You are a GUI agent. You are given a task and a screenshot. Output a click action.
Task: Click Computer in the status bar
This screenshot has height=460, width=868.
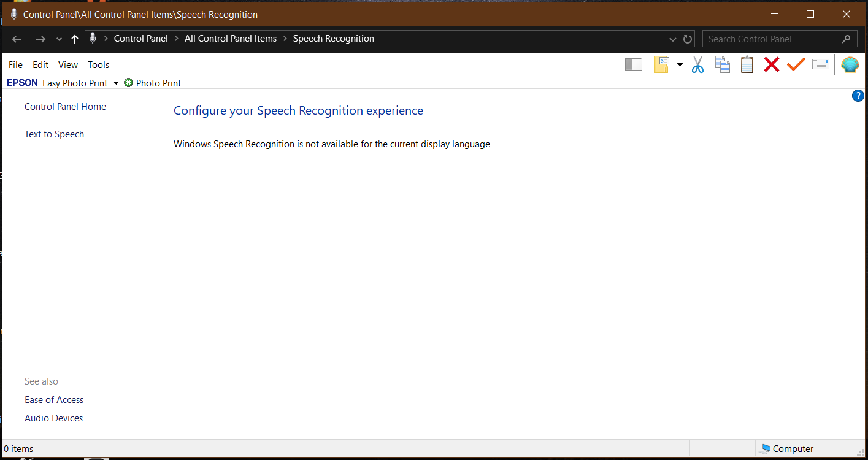(x=787, y=449)
